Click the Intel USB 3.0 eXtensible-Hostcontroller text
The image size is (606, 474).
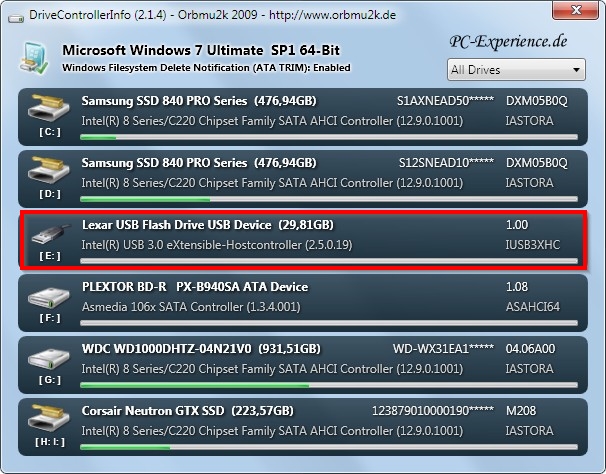217,245
